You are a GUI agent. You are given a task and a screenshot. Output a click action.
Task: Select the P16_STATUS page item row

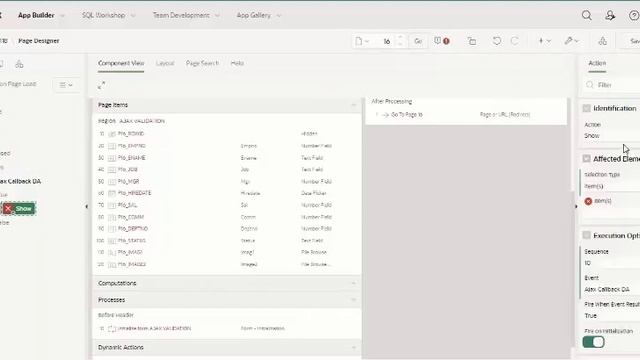(x=226, y=241)
